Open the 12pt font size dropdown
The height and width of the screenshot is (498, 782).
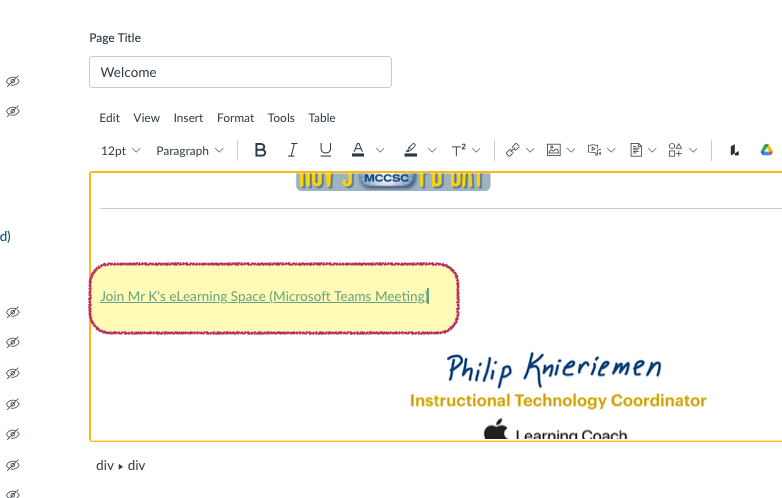[x=120, y=150]
